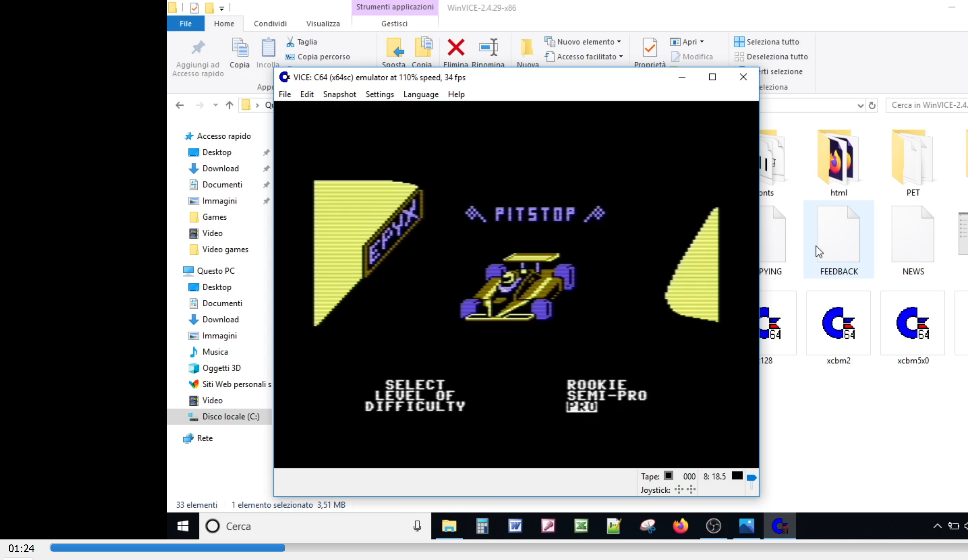This screenshot has width=968, height=560.
Task: Click the Proprietà checkmark icon
Action: click(650, 48)
